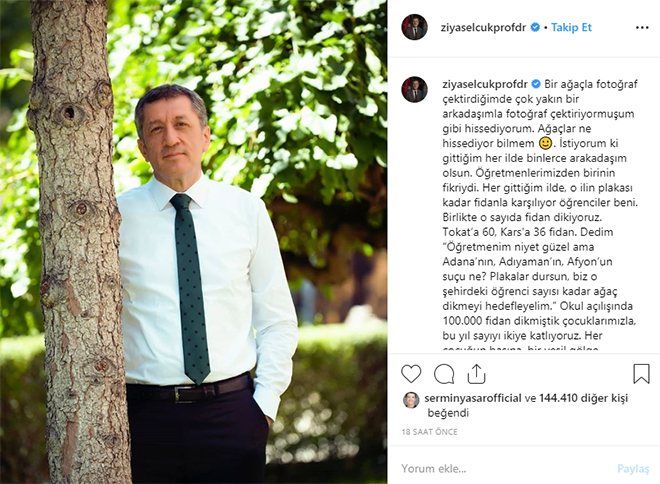Share the post with the upload arrow icon
The width and height of the screenshot is (660, 484).
[476, 374]
